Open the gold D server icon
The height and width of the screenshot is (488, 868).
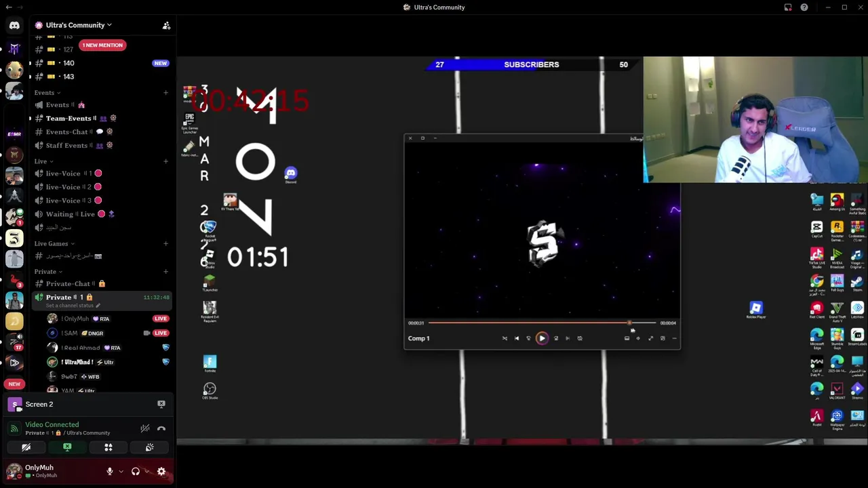click(x=14, y=321)
